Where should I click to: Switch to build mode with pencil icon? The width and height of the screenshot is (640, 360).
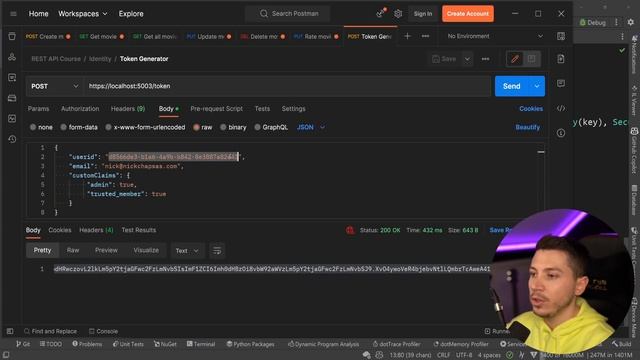tap(515, 59)
